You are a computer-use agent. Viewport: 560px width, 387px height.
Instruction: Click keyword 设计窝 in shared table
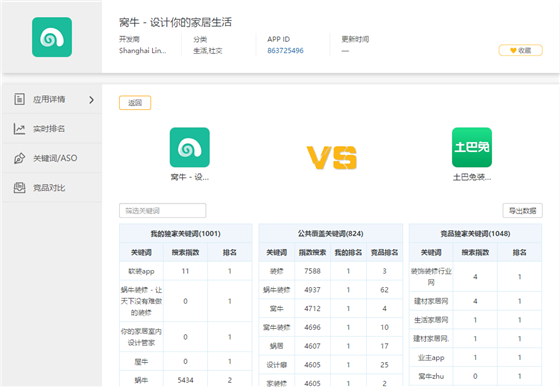276,365
